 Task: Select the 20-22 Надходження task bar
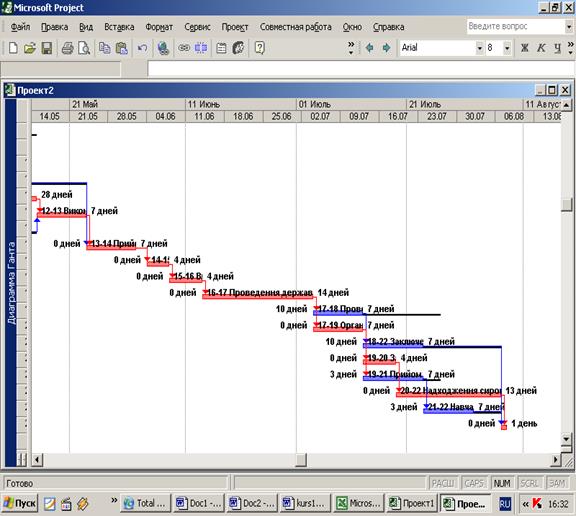tap(449, 394)
